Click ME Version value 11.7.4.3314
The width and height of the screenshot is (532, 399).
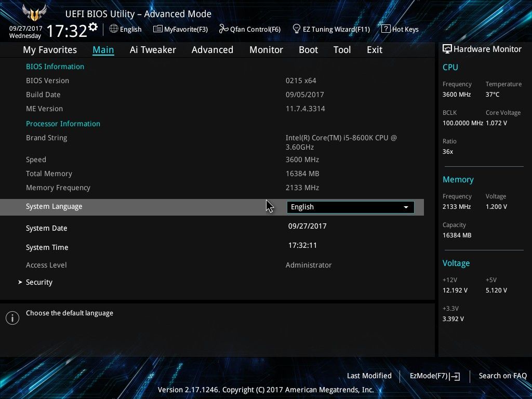tap(305, 109)
